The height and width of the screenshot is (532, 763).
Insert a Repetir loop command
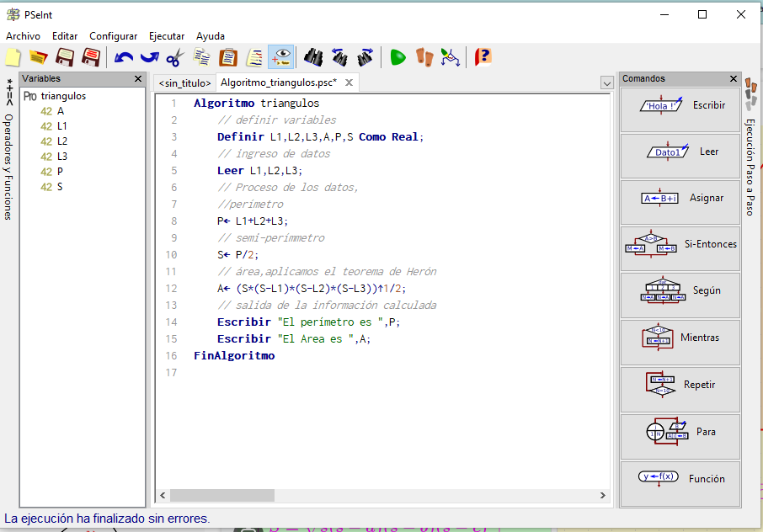pos(680,389)
